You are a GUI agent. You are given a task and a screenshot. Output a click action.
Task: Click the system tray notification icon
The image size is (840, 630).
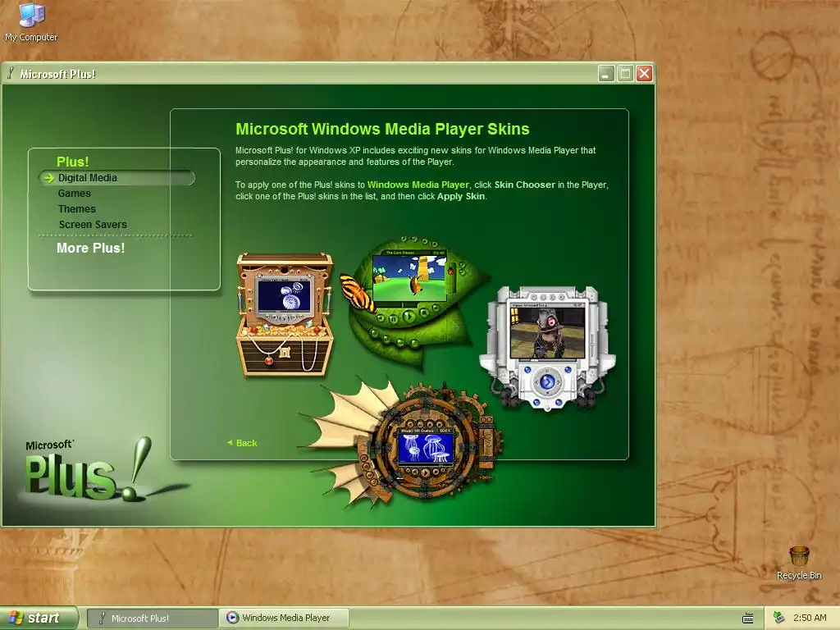click(779, 618)
